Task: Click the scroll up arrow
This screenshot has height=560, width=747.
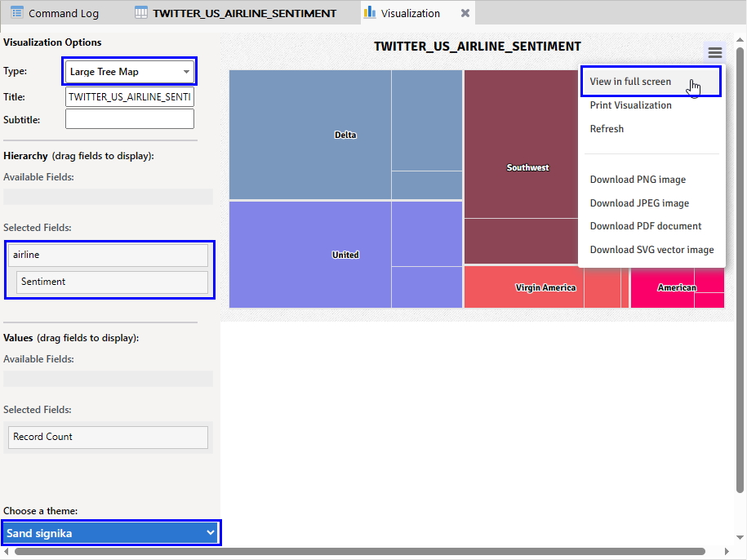Action: tap(740, 39)
